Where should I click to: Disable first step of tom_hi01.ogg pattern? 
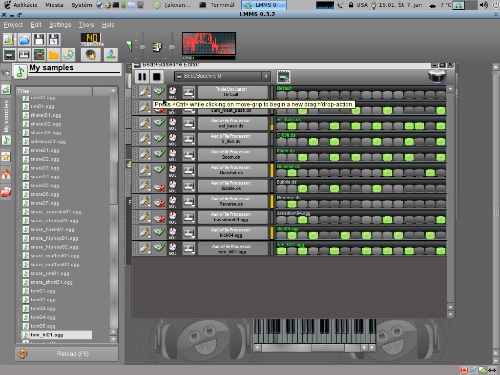281,251
